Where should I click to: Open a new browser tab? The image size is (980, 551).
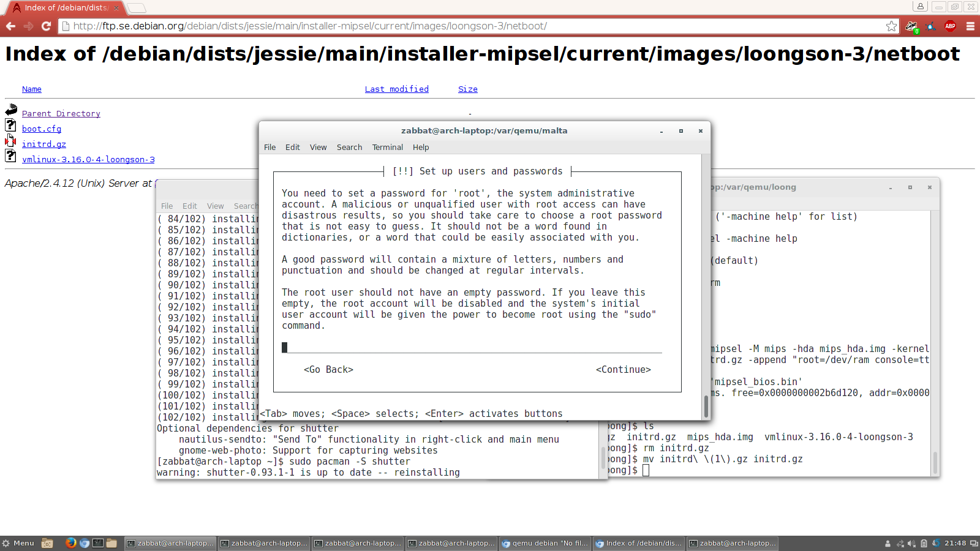137,8
